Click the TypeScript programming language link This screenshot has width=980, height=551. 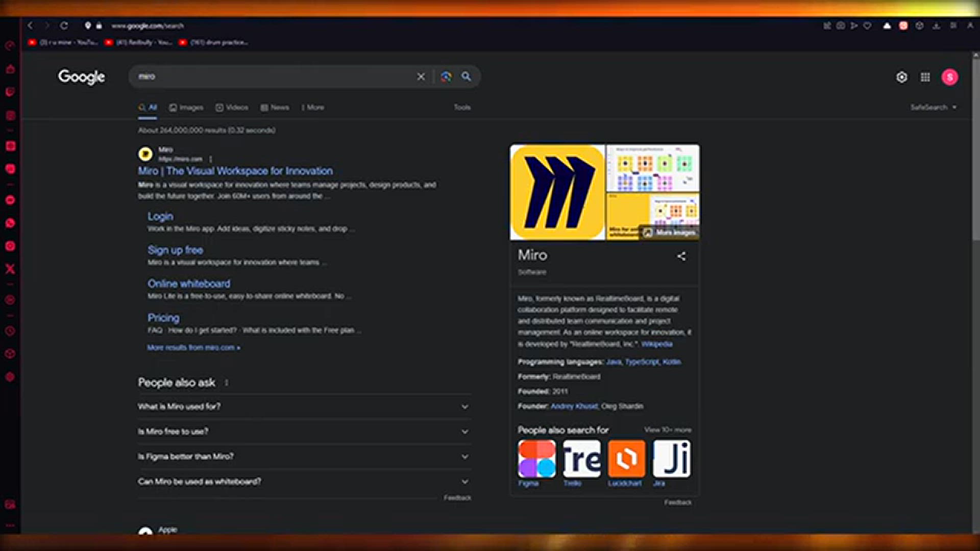coord(642,362)
